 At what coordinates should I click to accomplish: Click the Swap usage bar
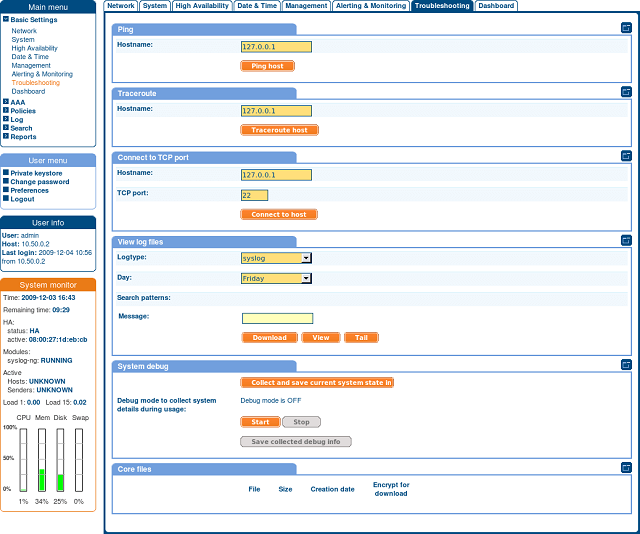[79, 460]
